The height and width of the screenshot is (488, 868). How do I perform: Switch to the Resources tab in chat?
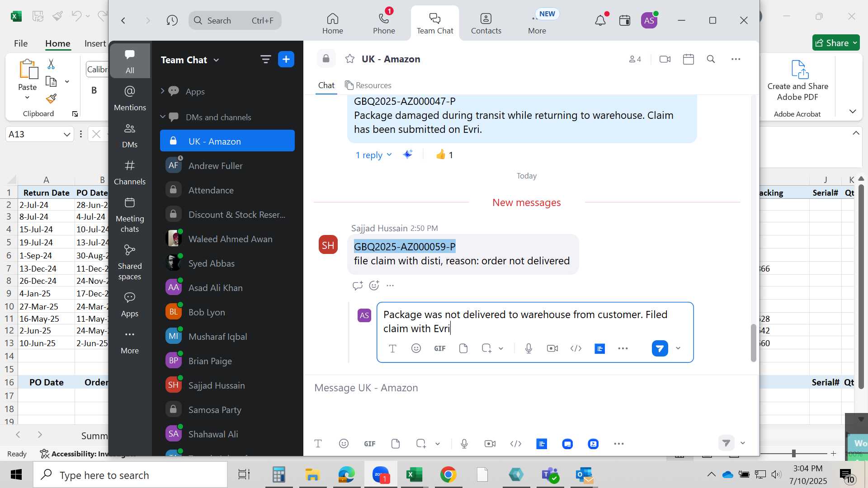click(x=368, y=85)
